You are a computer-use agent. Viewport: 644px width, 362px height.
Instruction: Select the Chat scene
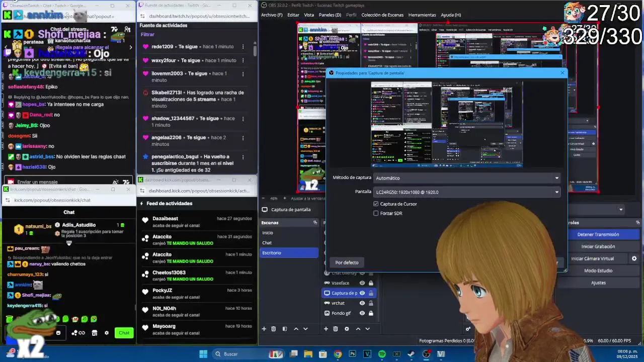[289, 243]
